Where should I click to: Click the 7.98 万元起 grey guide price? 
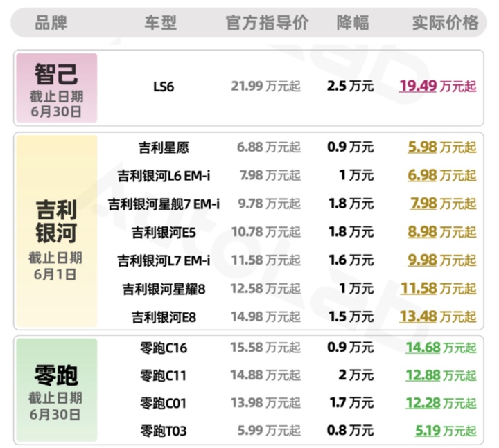[x=270, y=175]
